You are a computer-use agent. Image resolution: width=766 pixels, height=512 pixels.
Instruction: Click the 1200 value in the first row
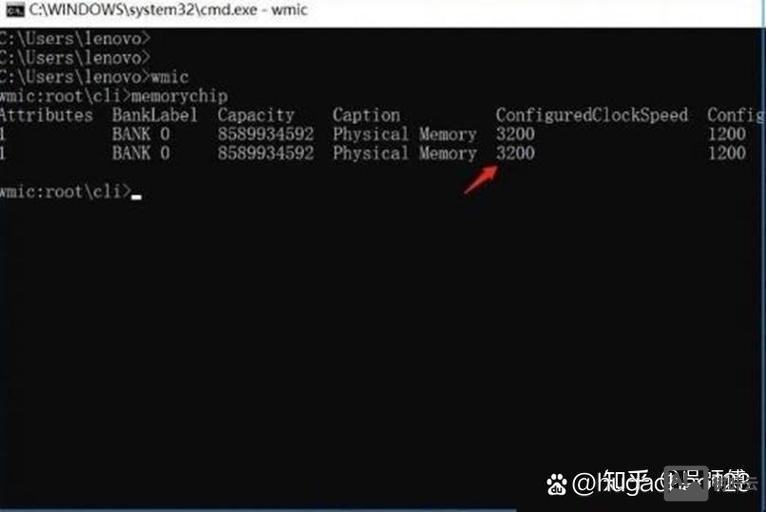pyautogui.click(x=727, y=134)
